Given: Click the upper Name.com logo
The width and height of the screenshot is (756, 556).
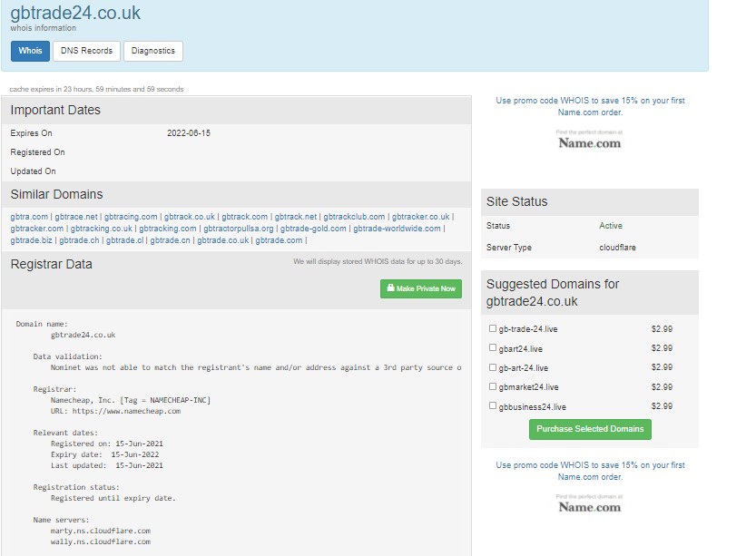Looking at the screenshot, I should pos(589,141).
